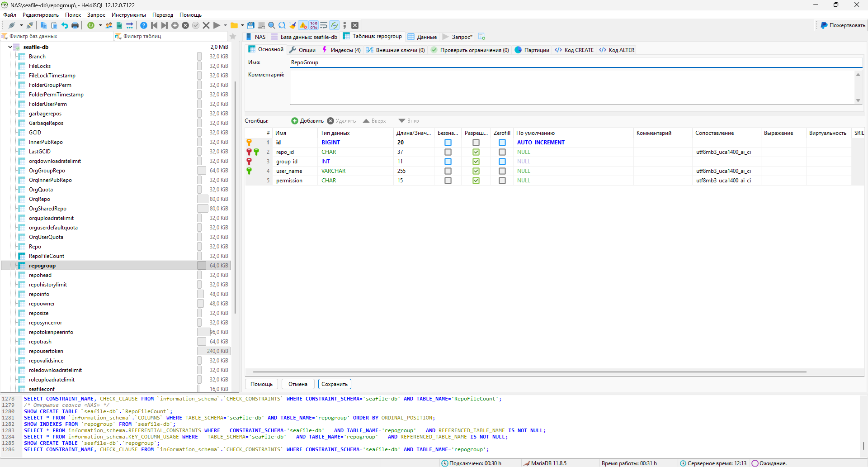Click the undo arrow toolbar icon
The image size is (868, 467).
(65, 25)
